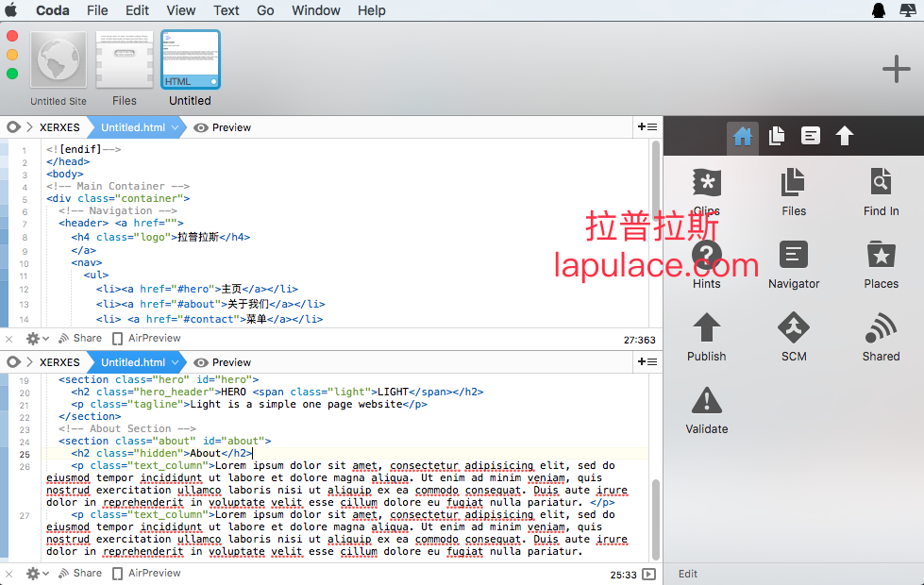Viewport: 924px width, 585px height.
Task: Click the play icon in bottom status bar
Action: pyautogui.click(x=648, y=574)
